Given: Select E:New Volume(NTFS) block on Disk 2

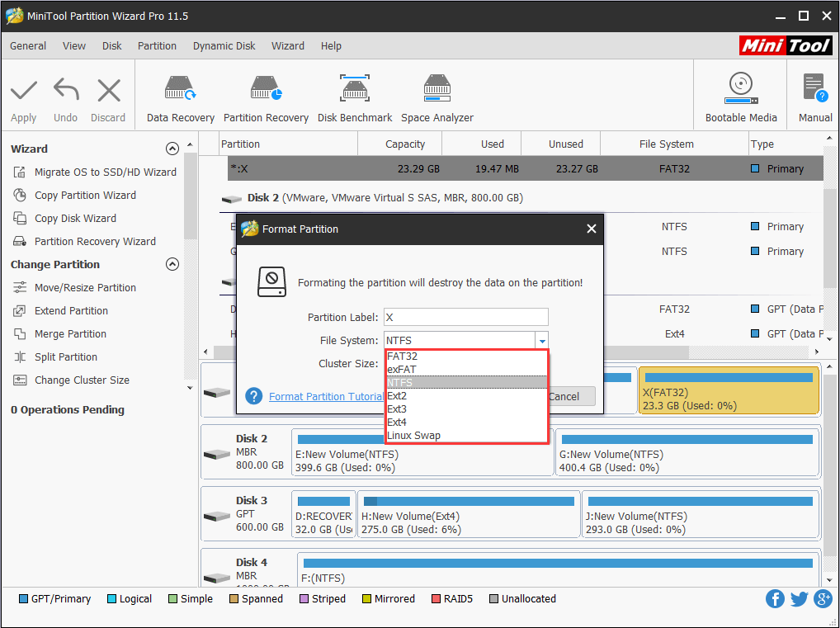Looking at the screenshot, I should (422, 451).
